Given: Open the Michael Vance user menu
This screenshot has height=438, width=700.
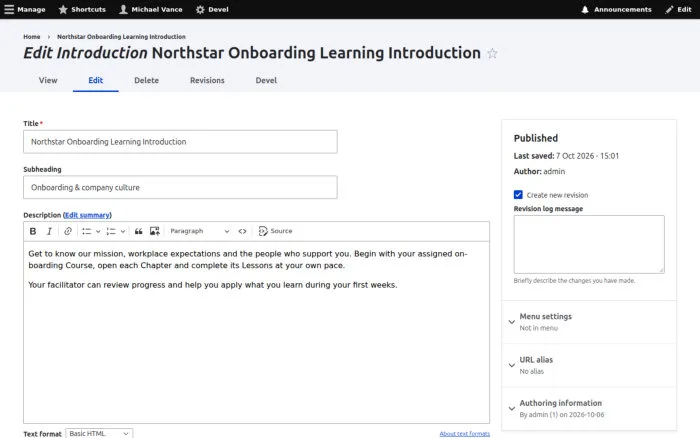Looking at the screenshot, I should pyautogui.click(x=151, y=9).
